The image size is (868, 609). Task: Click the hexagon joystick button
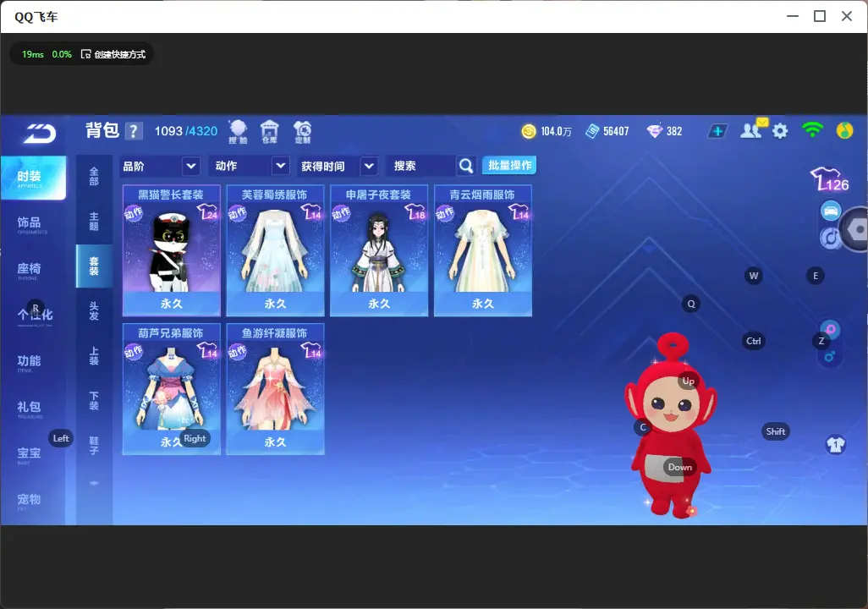tap(855, 229)
